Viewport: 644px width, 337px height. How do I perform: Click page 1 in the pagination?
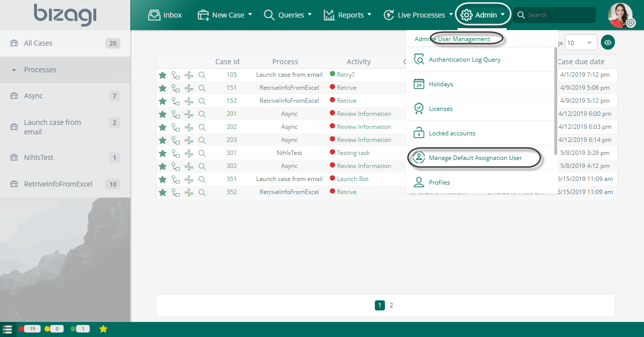coord(380,305)
